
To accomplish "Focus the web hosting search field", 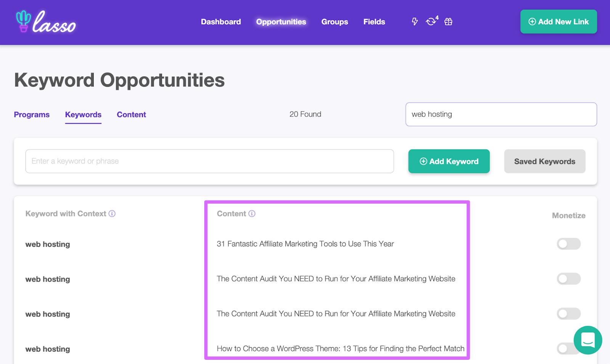I will (501, 114).
